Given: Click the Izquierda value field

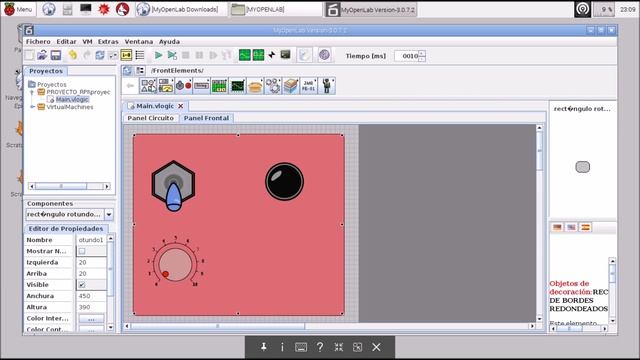Looking at the screenshot, I should (x=91, y=262).
